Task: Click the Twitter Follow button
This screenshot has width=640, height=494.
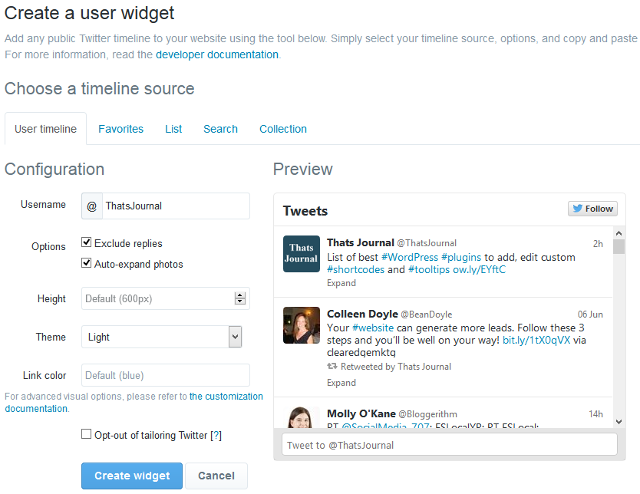Action: point(593,209)
